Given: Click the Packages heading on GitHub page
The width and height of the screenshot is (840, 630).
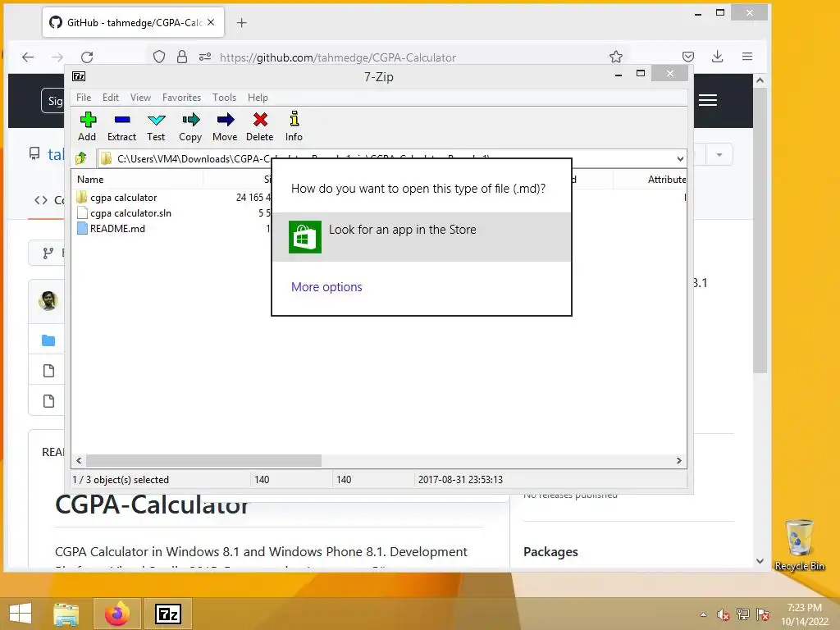Looking at the screenshot, I should [550, 552].
